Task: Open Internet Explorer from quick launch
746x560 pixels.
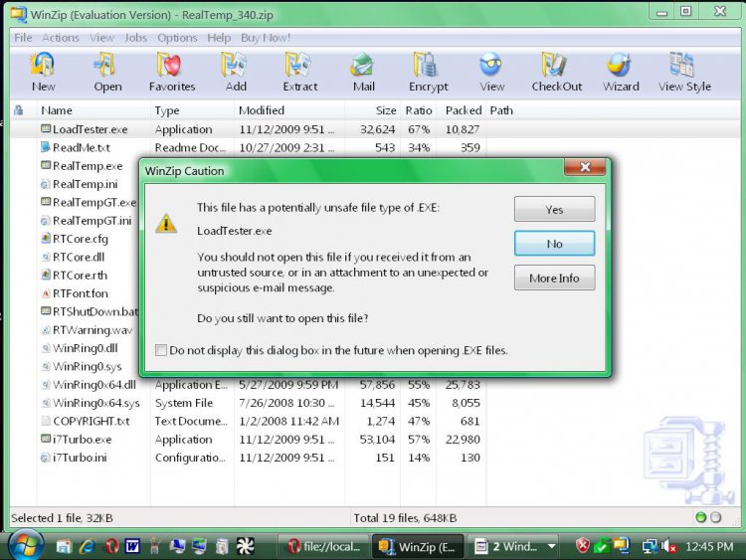Action: (x=88, y=546)
